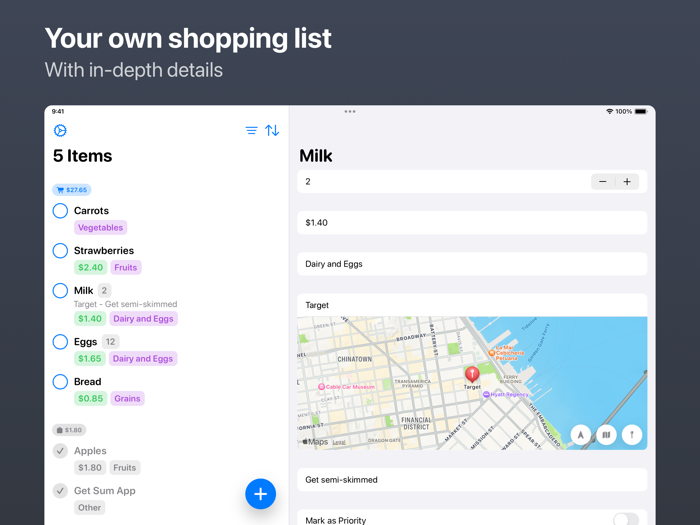Tap the Vegetables tag under Carrots
This screenshot has height=525, width=700.
tap(100, 228)
